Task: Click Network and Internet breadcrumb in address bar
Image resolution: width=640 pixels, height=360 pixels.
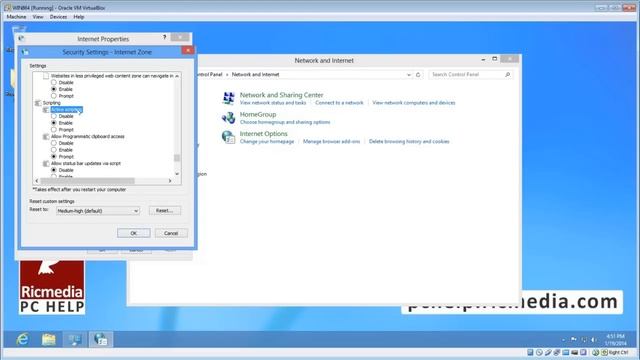Action: 256,75
